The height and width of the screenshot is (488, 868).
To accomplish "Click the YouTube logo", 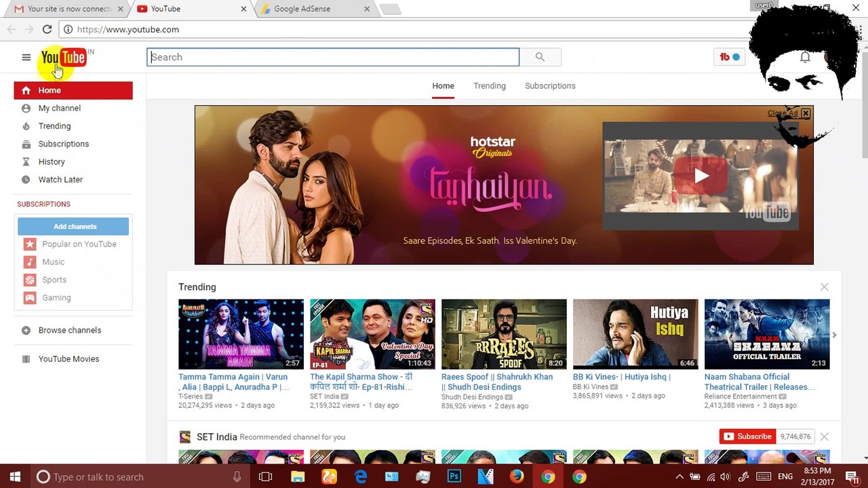I will (x=63, y=58).
